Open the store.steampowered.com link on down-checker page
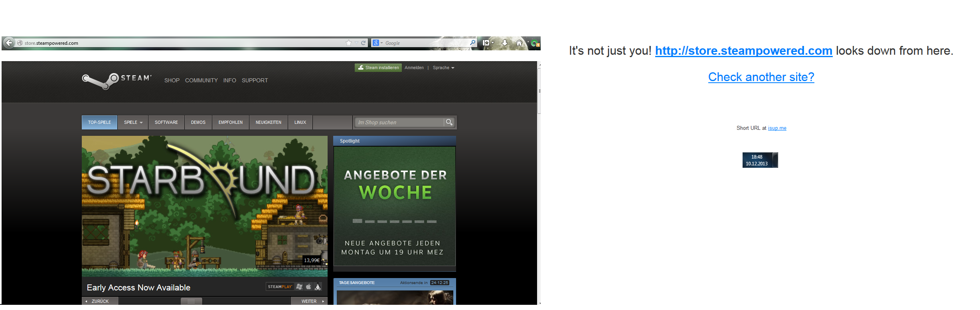The width and height of the screenshot is (980, 310). [x=744, y=51]
